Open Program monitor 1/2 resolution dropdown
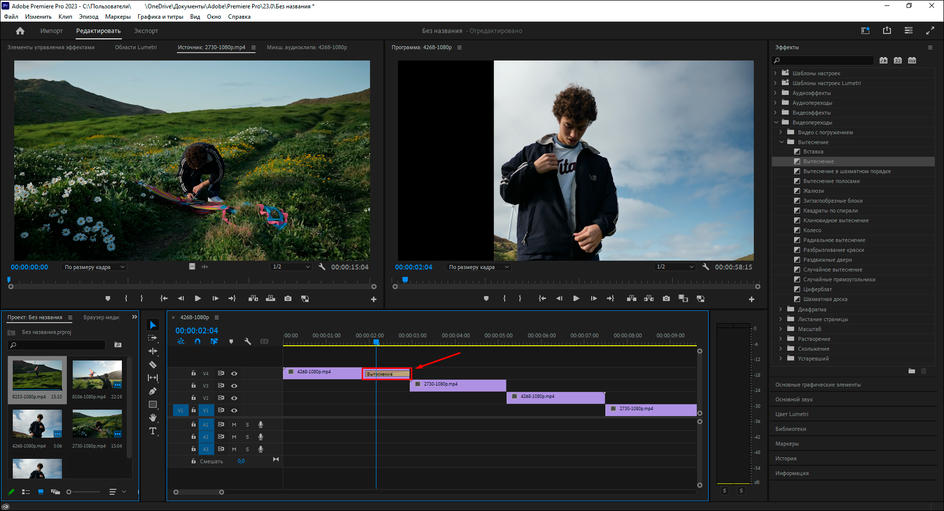944x511 pixels. point(675,267)
